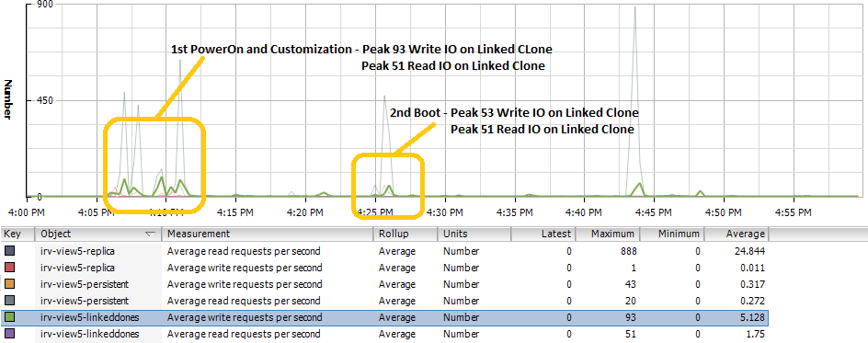Click the Maximum value 43
Viewport: 868px width, 343px height.
tap(631, 284)
